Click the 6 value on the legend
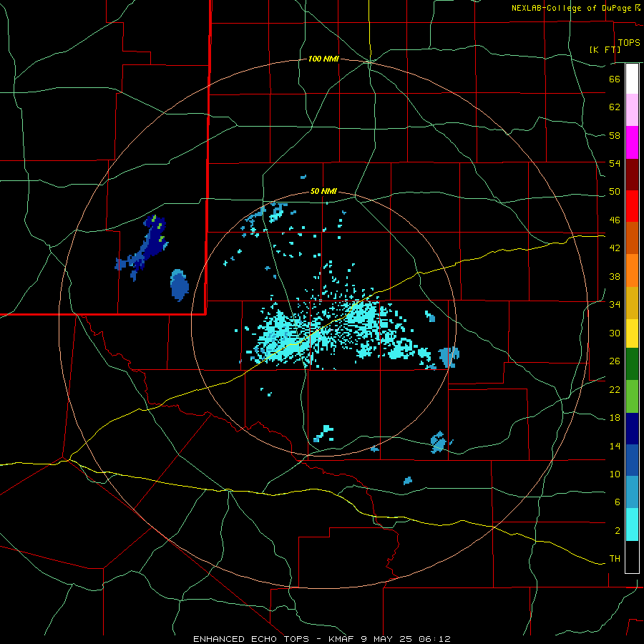 (x=617, y=502)
